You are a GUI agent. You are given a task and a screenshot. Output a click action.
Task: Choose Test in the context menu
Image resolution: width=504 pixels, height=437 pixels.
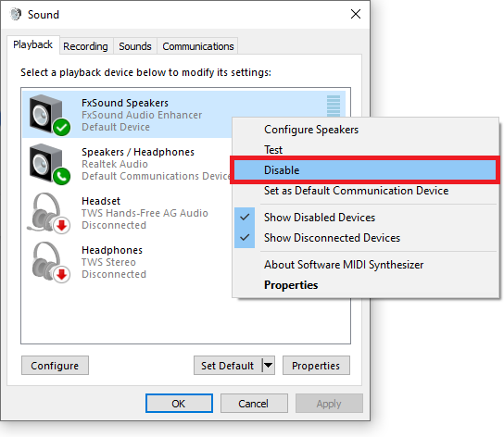tap(365, 150)
